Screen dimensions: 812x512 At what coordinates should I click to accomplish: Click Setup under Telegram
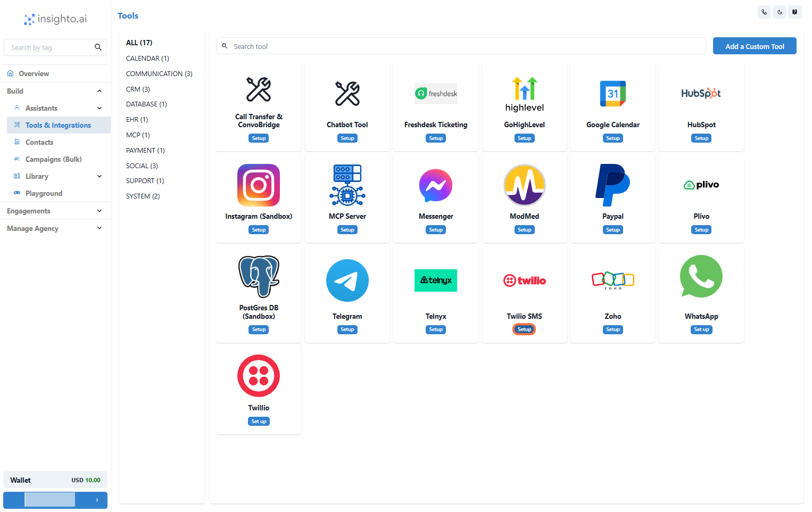coord(347,329)
